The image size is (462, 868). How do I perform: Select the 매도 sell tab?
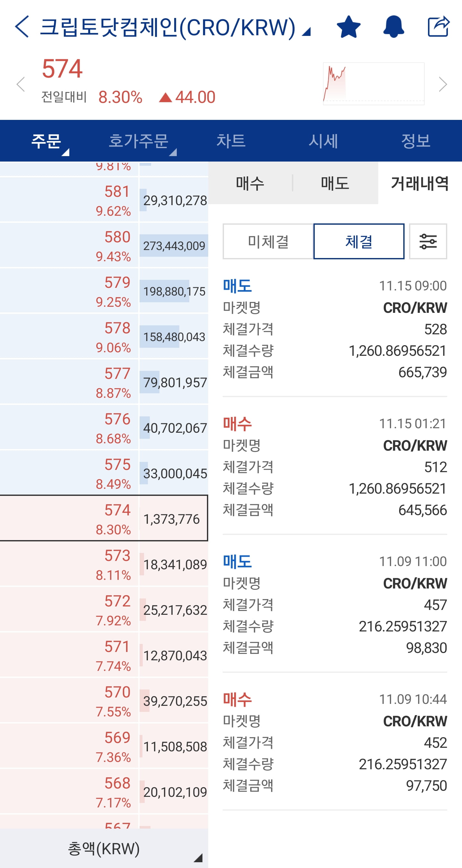point(335,183)
